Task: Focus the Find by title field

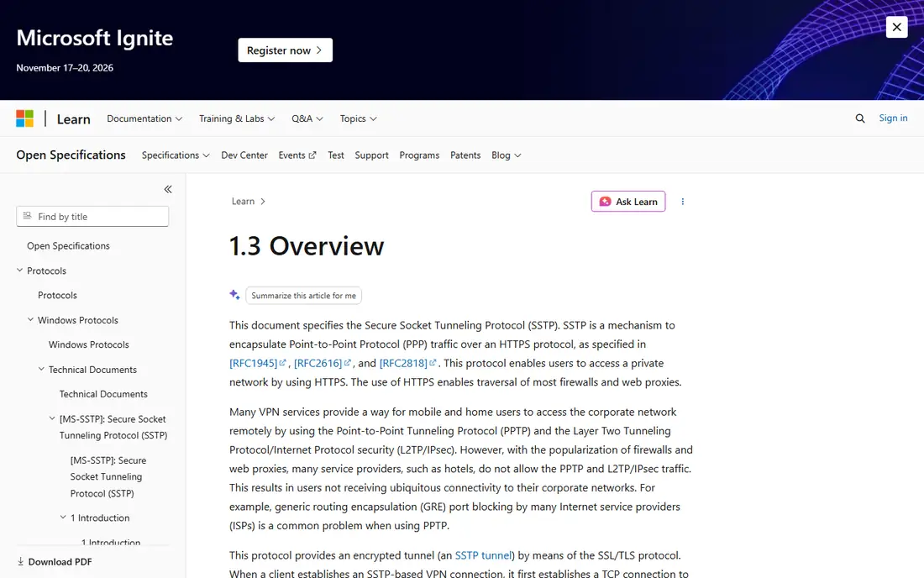Action: (x=92, y=216)
